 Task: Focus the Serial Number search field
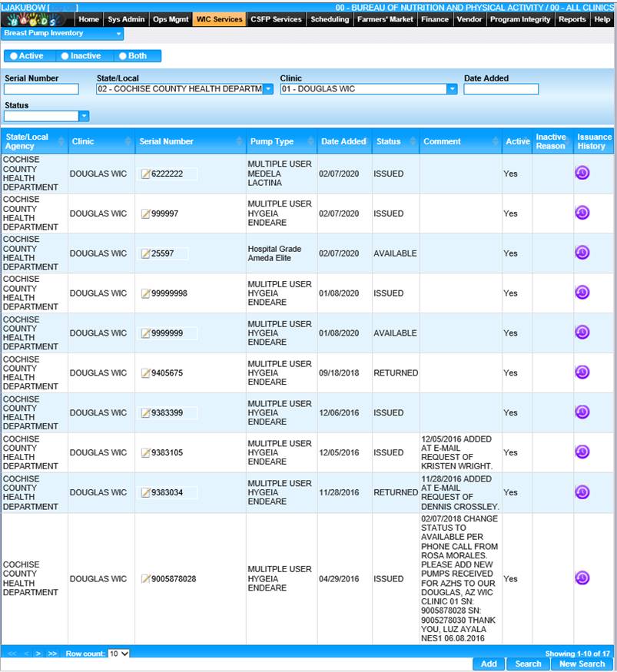[x=41, y=89]
